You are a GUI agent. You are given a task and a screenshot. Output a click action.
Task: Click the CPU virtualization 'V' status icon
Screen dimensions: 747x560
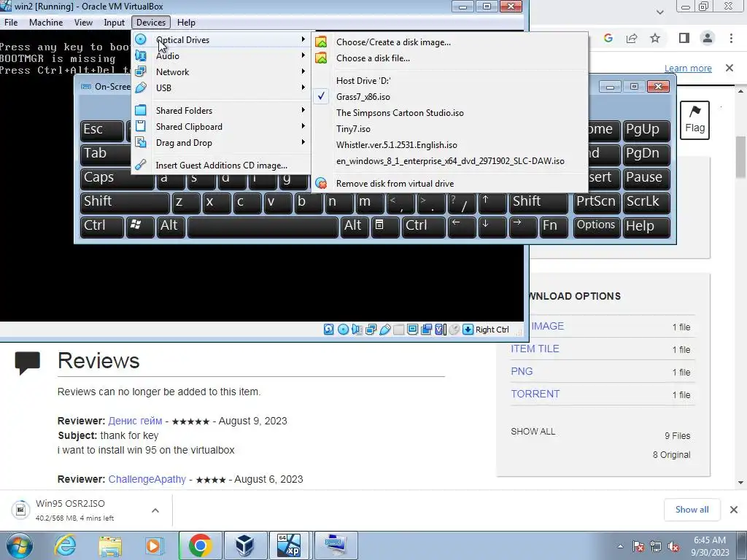tap(440, 330)
